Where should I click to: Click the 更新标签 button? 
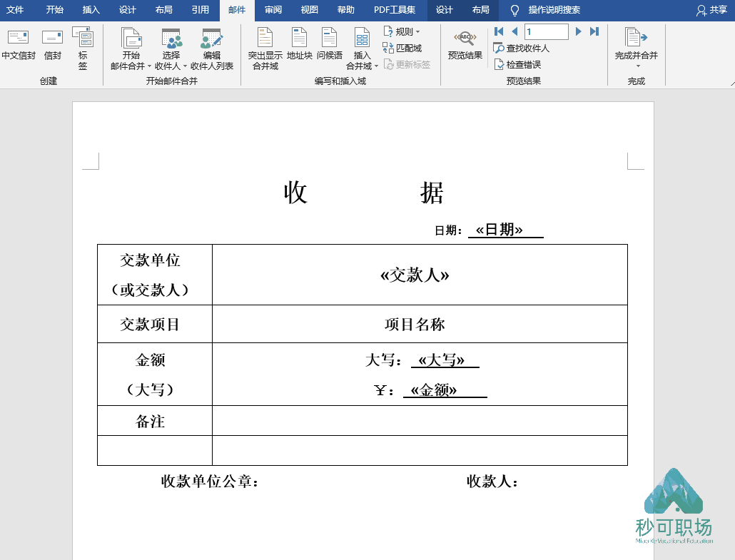tap(407, 64)
